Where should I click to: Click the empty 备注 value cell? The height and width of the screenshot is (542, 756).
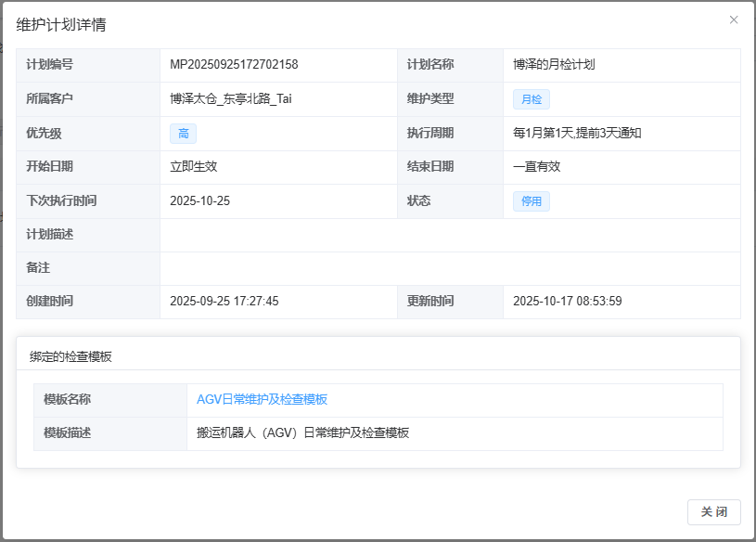click(450, 268)
